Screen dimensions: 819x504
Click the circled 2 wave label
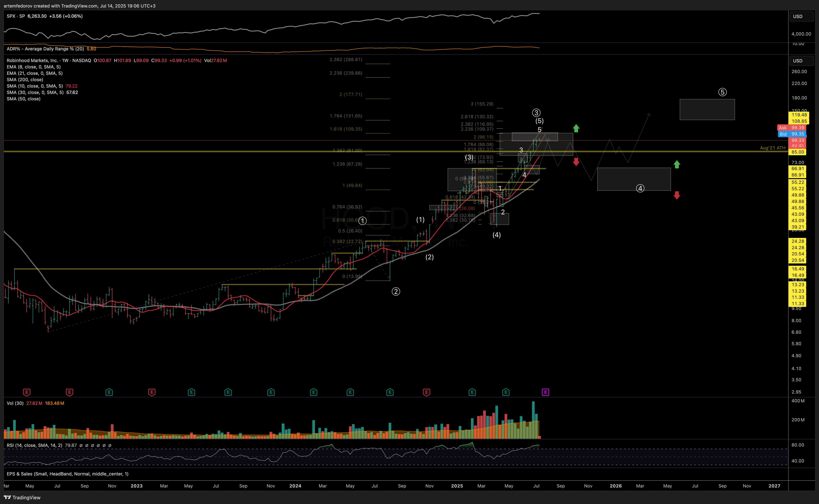[396, 292]
